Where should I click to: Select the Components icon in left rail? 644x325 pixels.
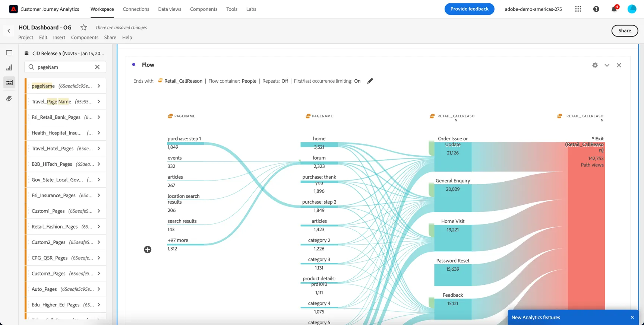(9, 82)
